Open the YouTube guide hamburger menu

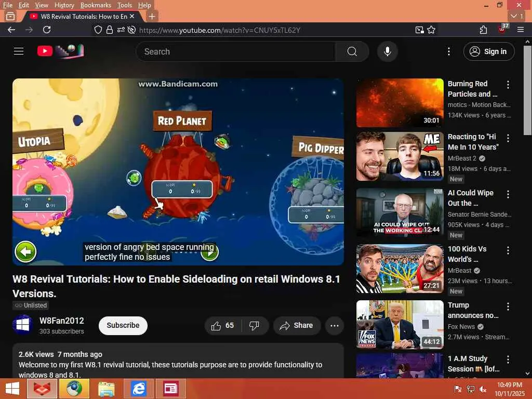pyautogui.click(x=19, y=51)
